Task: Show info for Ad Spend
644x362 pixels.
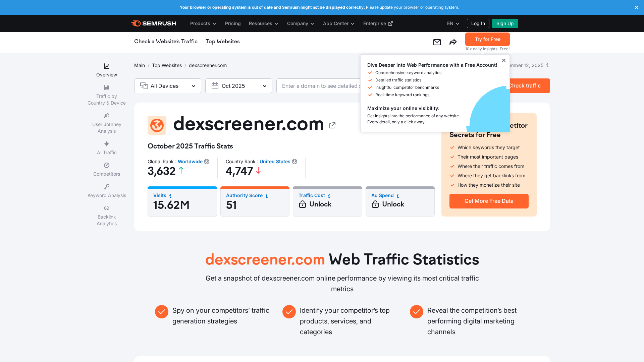Action: point(398,196)
